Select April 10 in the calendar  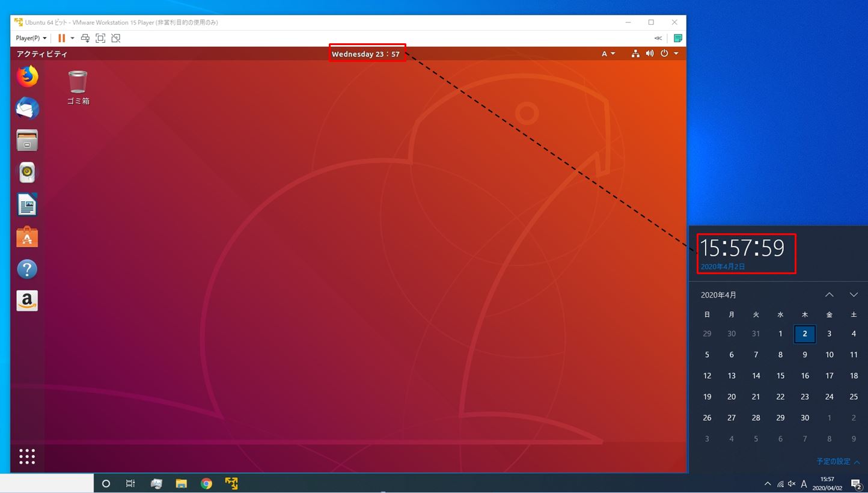(x=830, y=355)
